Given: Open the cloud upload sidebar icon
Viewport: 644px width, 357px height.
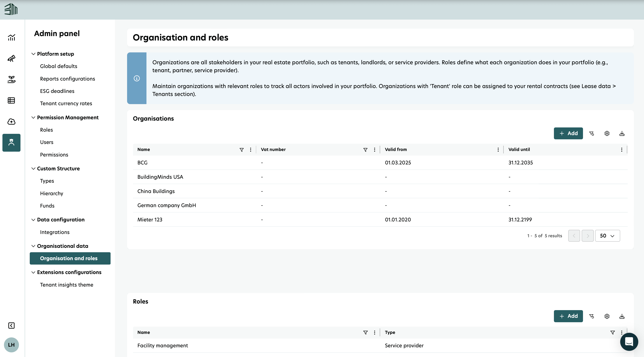Looking at the screenshot, I should tap(11, 122).
